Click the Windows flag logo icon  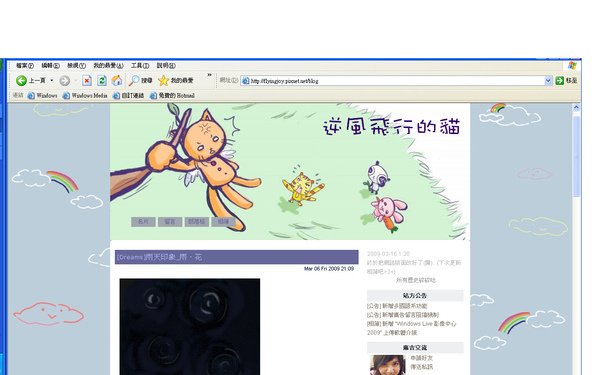pos(572,65)
